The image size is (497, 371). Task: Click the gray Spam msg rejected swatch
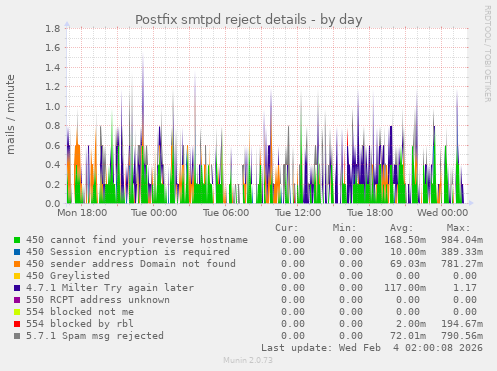point(17,336)
